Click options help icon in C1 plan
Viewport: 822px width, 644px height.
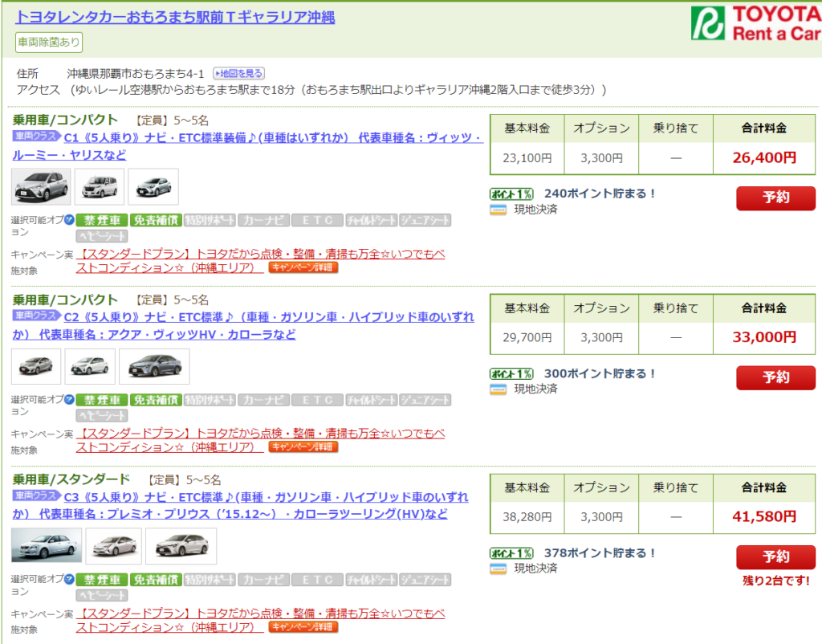pyautogui.click(x=69, y=220)
